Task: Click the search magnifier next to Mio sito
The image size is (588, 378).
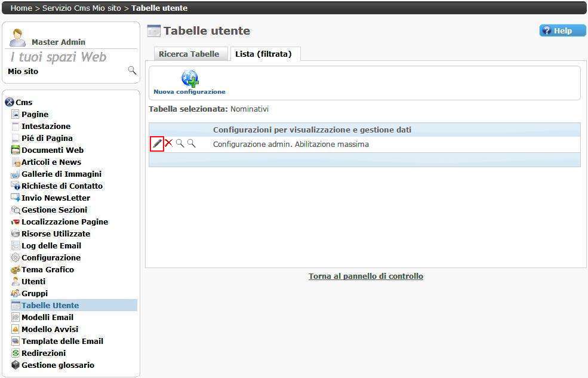Action: point(132,71)
